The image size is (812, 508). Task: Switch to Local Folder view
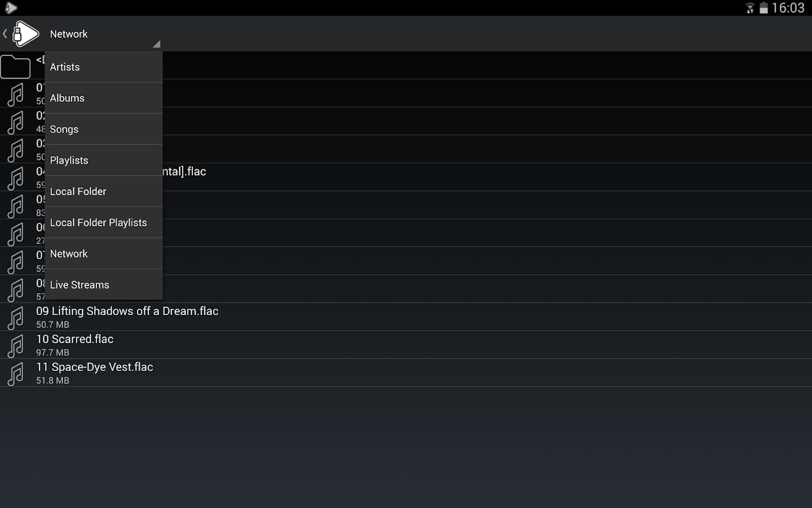tap(104, 191)
